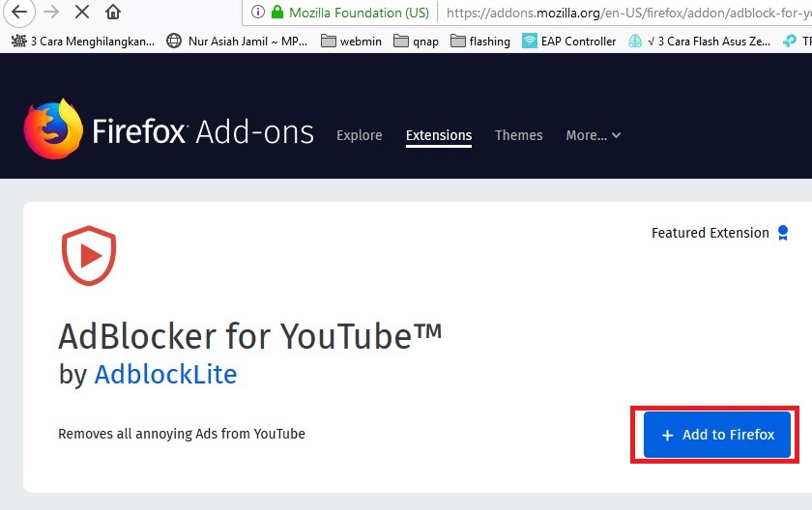The image size is (812, 510).
Task: Show site information via the info icon
Action: point(257,12)
